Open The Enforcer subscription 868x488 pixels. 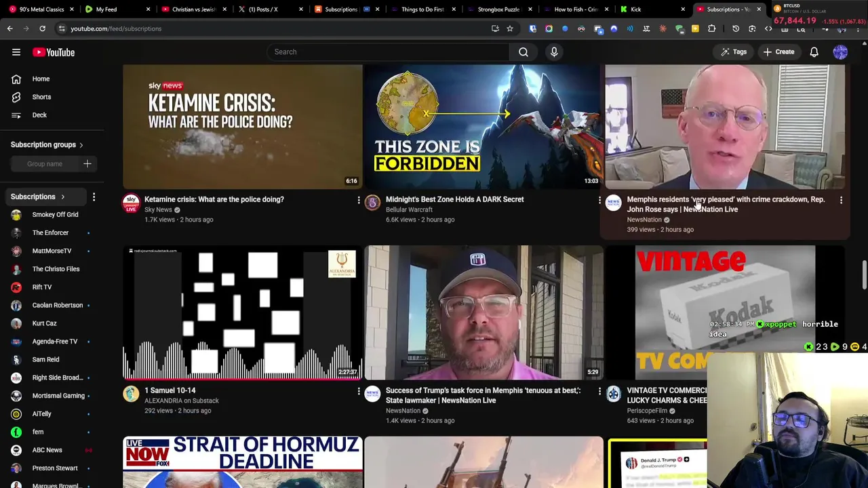click(x=52, y=233)
